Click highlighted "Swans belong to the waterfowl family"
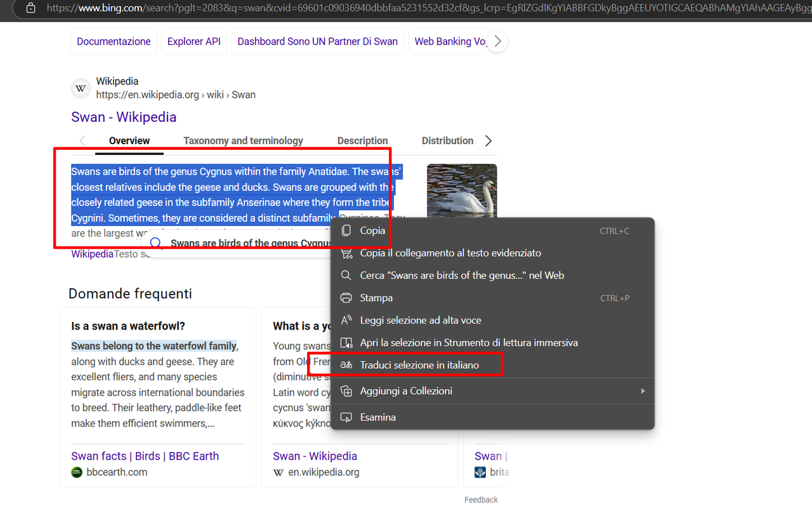The image size is (812, 506). pos(154,346)
